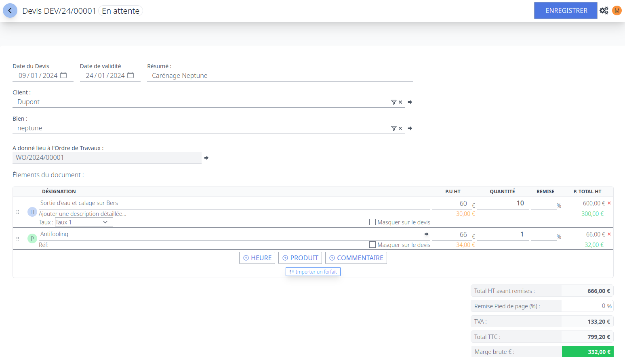
Task: Expand the Taux 1 dropdown
Action: (x=84, y=222)
